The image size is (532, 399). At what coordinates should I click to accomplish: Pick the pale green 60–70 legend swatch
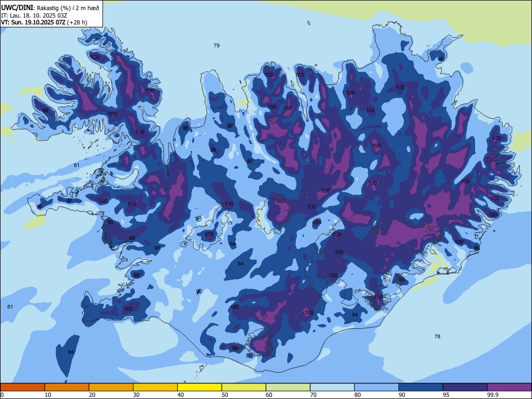click(288, 387)
